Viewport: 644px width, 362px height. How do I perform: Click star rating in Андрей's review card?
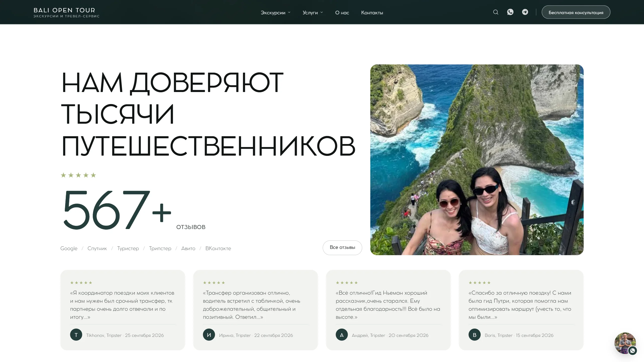pyautogui.click(x=347, y=283)
